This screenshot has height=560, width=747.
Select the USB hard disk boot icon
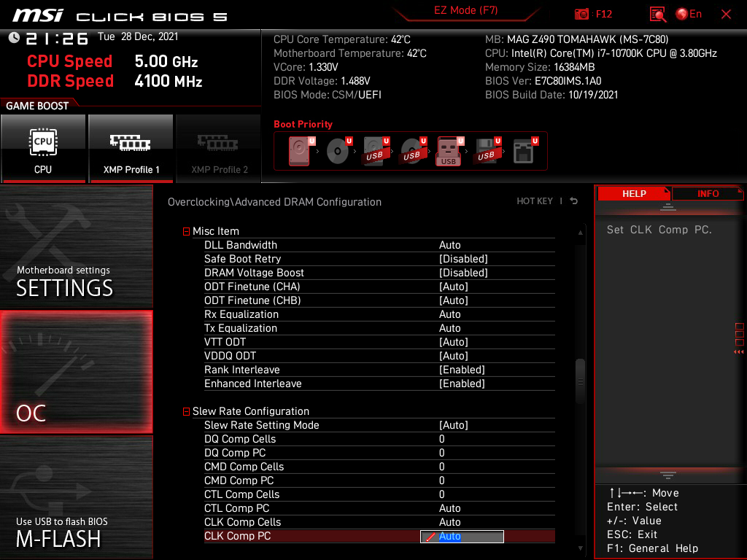tap(376, 150)
